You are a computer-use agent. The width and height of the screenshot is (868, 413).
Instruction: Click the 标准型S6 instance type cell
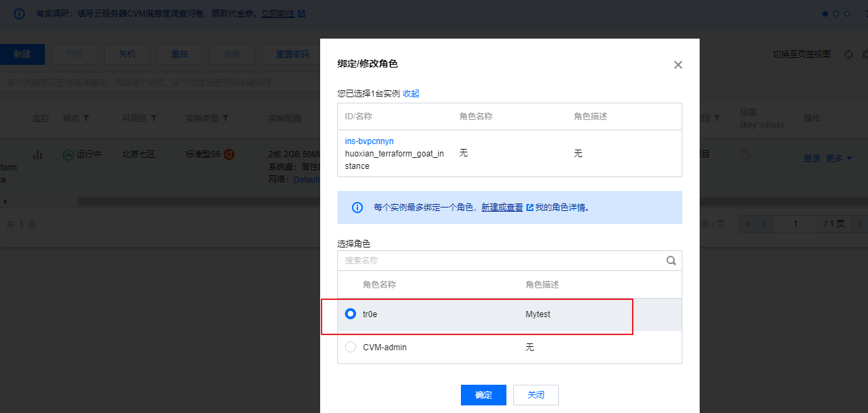click(203, 154)
